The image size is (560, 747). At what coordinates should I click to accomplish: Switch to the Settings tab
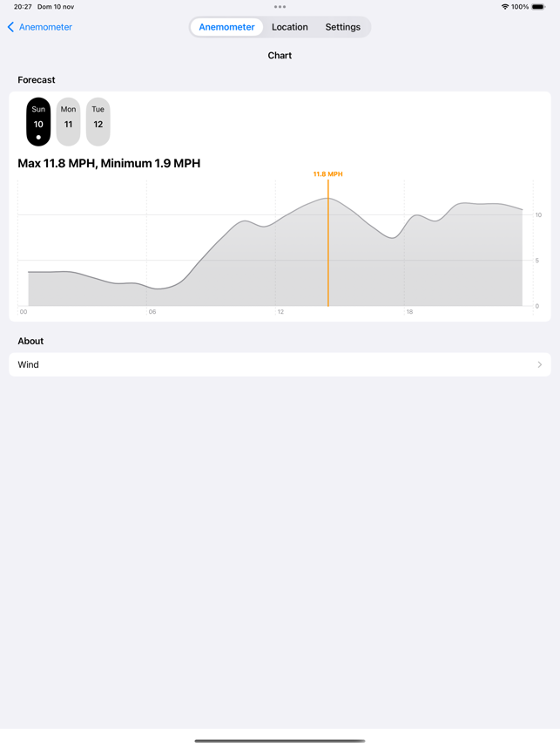point(343,27)
